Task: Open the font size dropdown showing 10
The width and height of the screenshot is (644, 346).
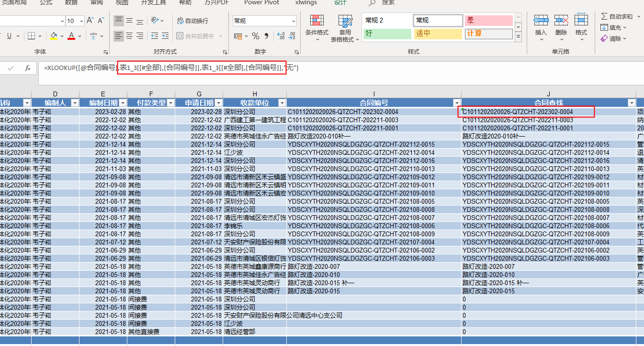Action: [x=82, y=21]
